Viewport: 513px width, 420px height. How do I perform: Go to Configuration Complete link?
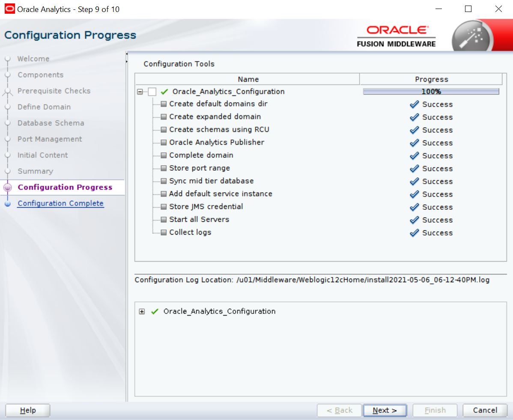60,203
